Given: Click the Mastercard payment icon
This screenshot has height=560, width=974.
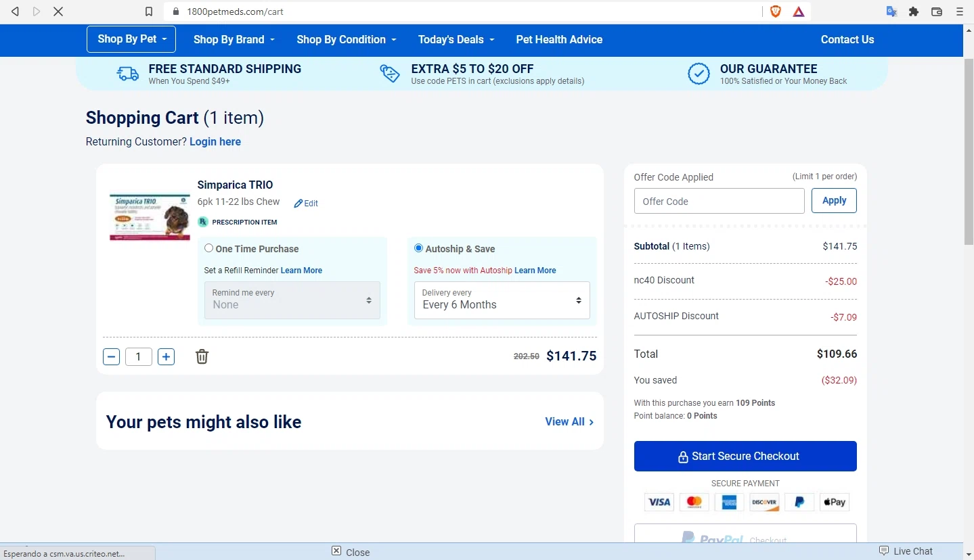Looking at the screenshot, I should coord(694,502).
